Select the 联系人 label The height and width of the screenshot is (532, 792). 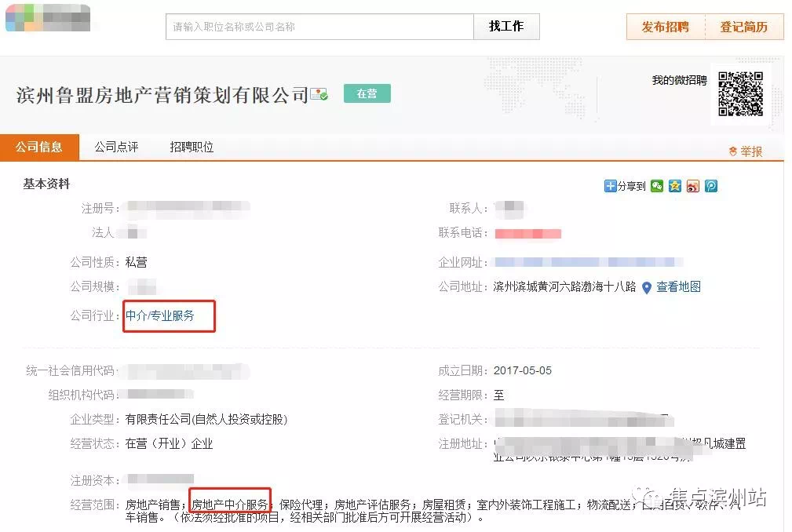pyautogui.click(x=469, y=209)
